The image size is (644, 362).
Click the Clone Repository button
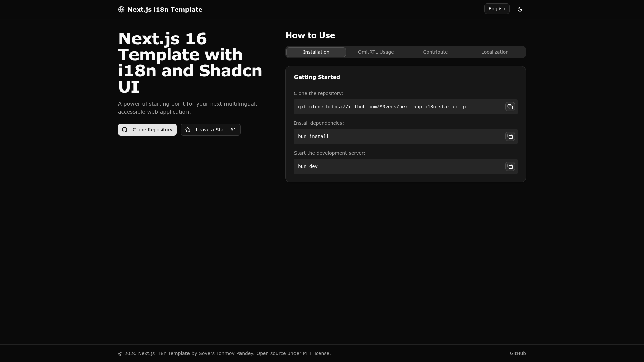click(147, 130)
